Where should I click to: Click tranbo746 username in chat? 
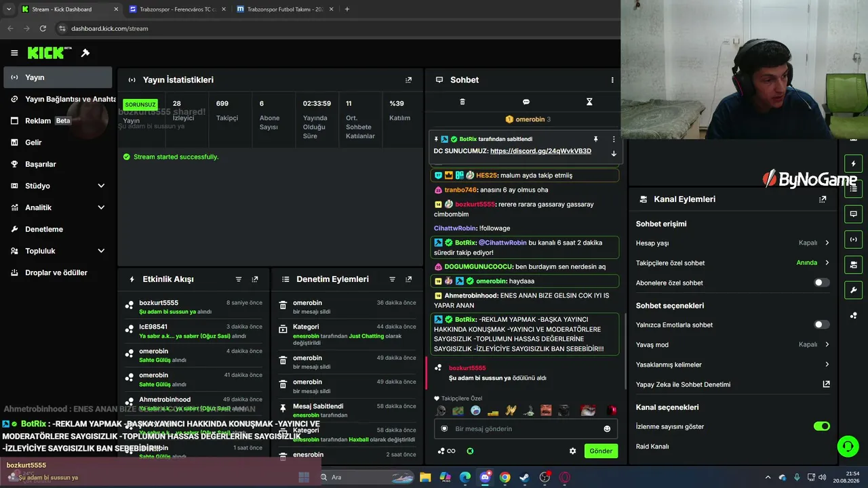(x=461, y=190)
